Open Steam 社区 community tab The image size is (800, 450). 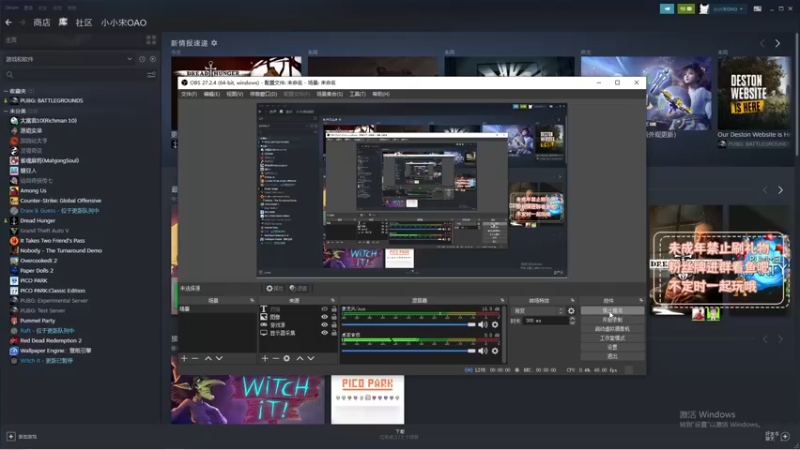(x=84, y=22)
